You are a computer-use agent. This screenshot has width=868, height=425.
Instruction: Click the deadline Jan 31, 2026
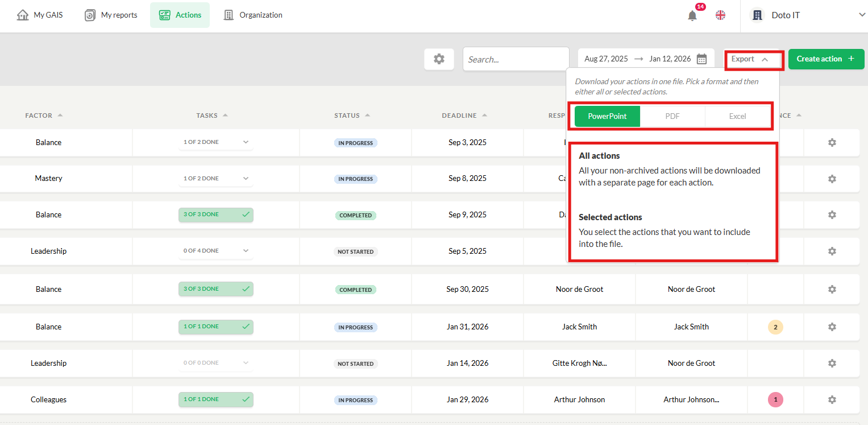coord(467,327)
